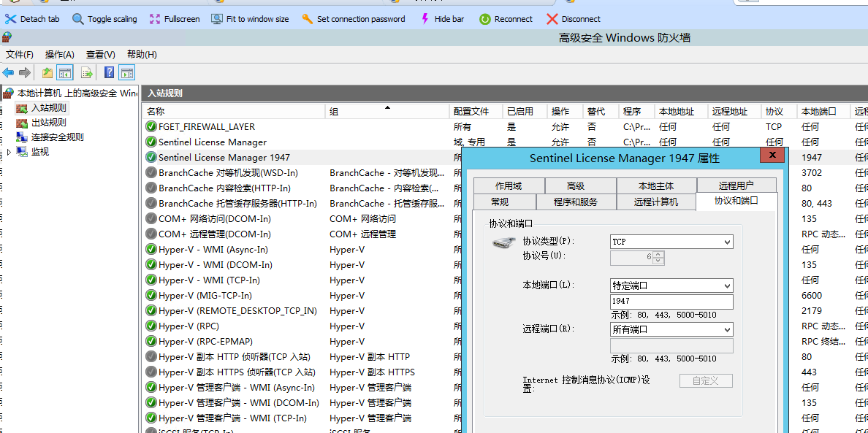
Task: Select the 出站规则 tree node
Action: [x=48, y=123]
